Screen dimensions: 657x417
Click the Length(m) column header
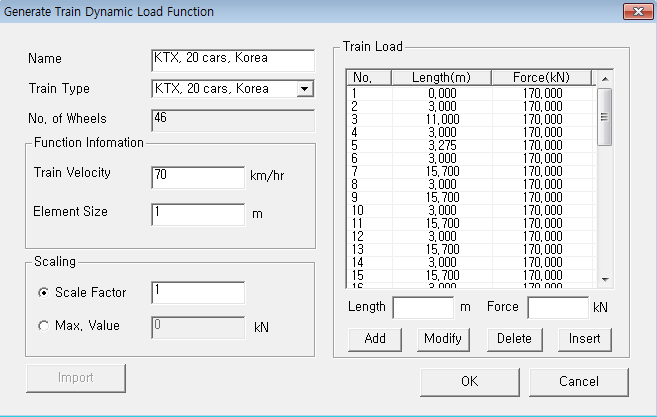click(441, 78)
